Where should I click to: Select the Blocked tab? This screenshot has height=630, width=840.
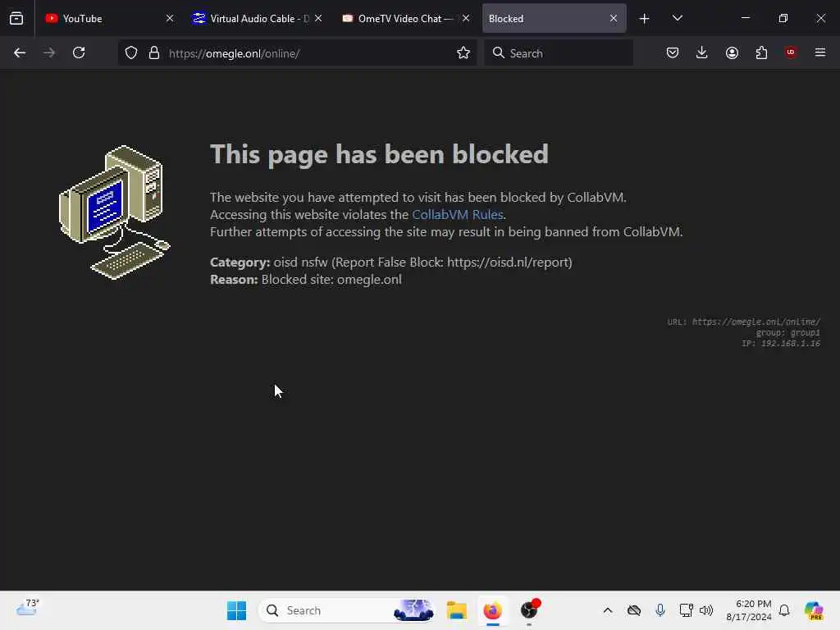[x=554, y=18]
